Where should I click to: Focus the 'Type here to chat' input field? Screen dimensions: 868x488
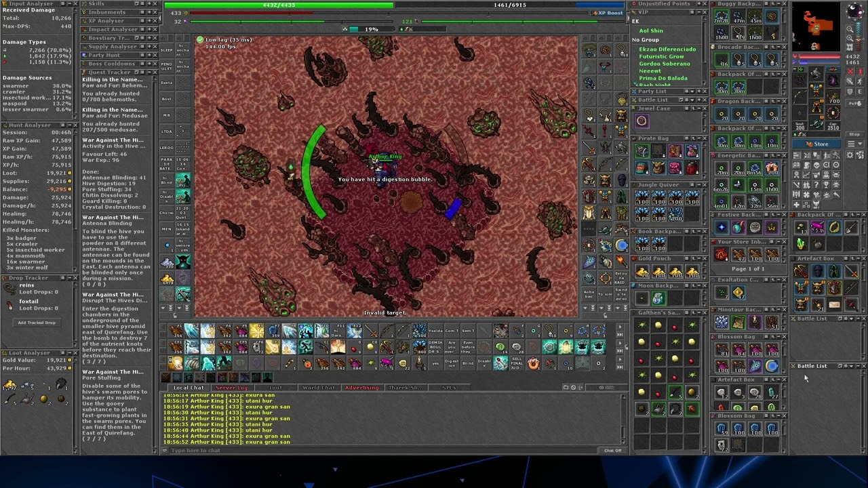pyautogui.click(x=383, y=451)
